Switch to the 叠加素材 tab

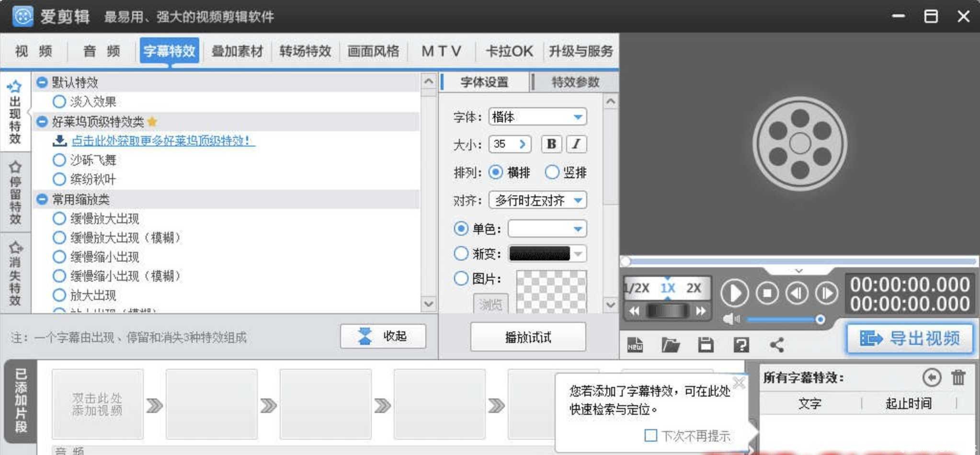(237, 51)
